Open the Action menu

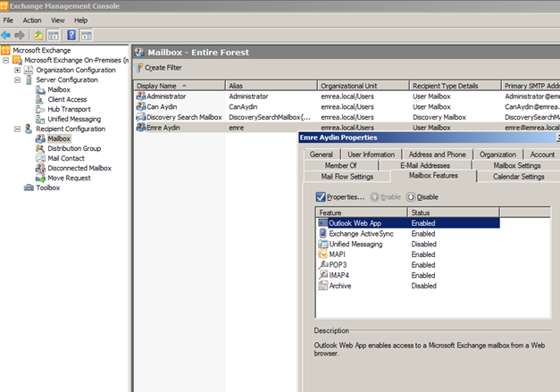pyautogui.click(x=32, y=21)
